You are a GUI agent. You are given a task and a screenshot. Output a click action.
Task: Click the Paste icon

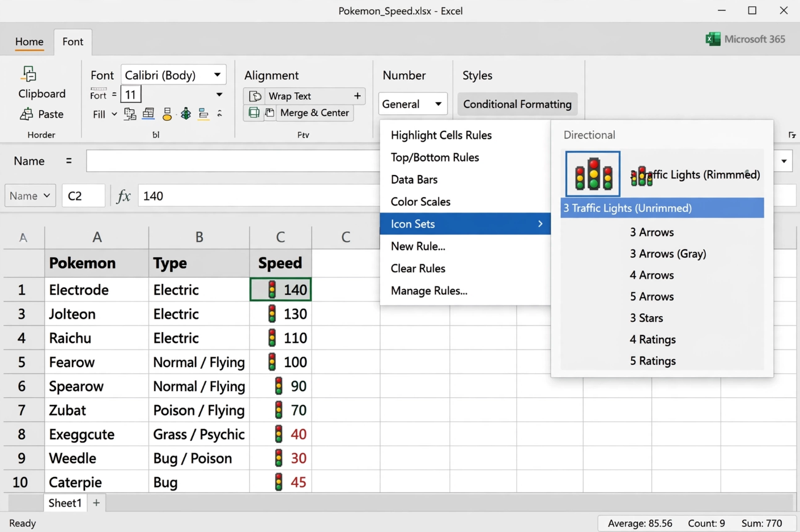coord(26,114)
